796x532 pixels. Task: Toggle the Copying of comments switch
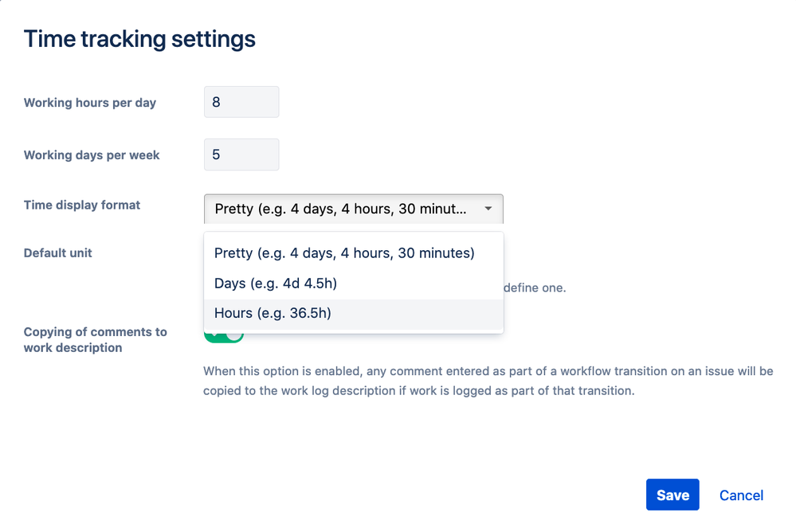pos(224,337)
